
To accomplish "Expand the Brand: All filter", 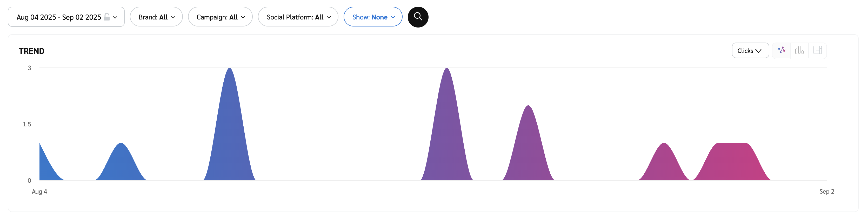I will coord(156,17).
